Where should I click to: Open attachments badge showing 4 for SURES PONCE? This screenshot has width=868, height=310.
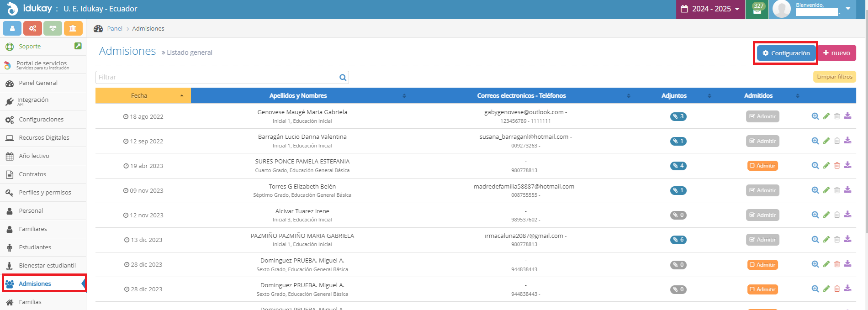point(678,166)
